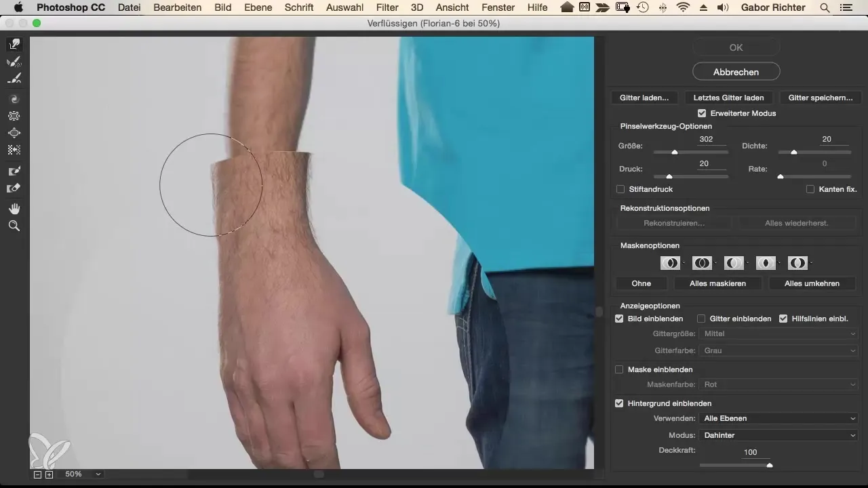Click the eject icon in menu bar
The height and width of the screenshot is (488, 868).
point(703,8)
